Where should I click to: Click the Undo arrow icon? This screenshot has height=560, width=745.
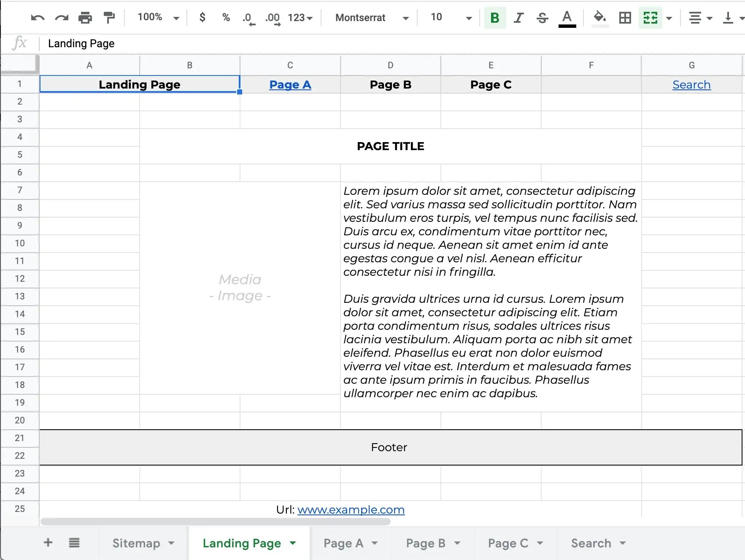[38, 18]
